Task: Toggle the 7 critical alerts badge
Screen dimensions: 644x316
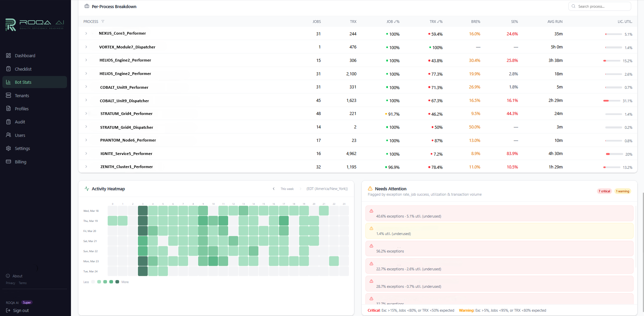Action: [x=604, y=191]
